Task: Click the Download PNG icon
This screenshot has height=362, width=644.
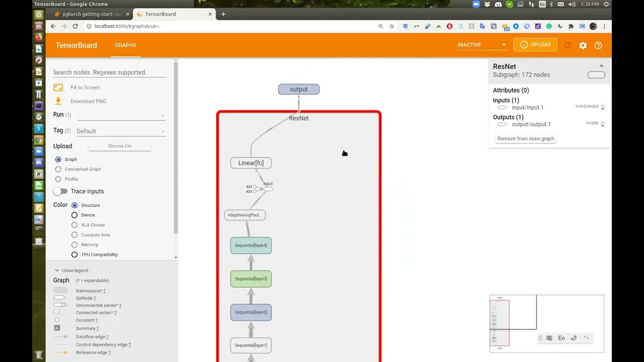Action: (58, 101)
